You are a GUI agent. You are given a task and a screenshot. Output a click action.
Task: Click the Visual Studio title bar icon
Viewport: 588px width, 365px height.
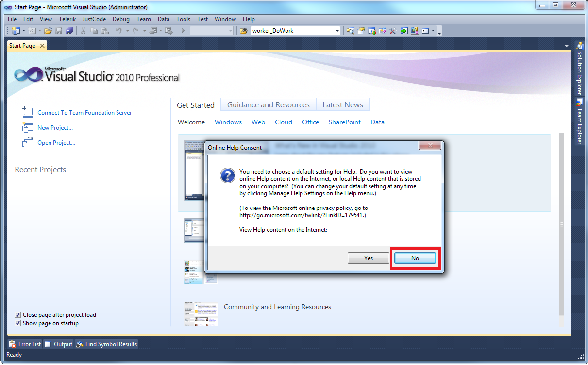tap(8, 7)
